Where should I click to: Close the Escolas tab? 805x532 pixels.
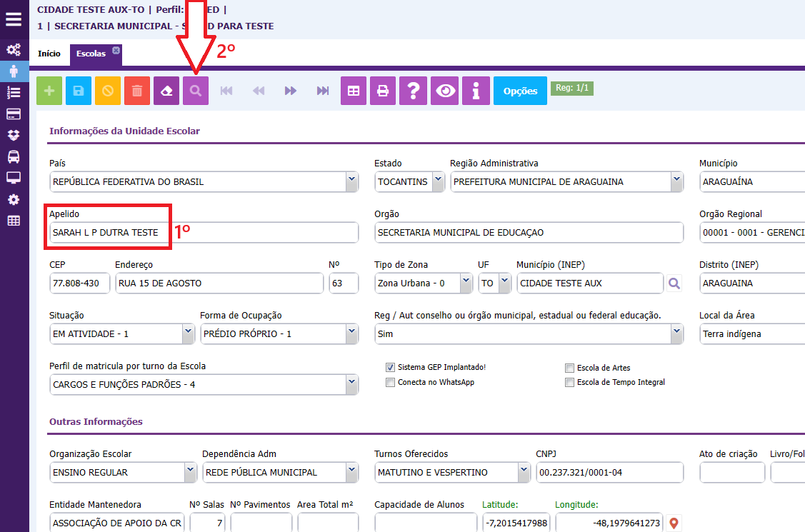(116, 50)
